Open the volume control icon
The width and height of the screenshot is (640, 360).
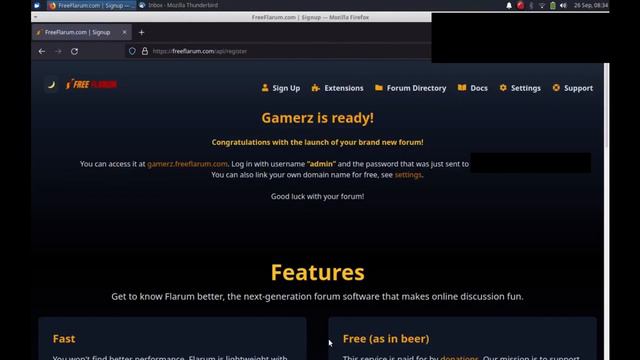pos(563,5)
